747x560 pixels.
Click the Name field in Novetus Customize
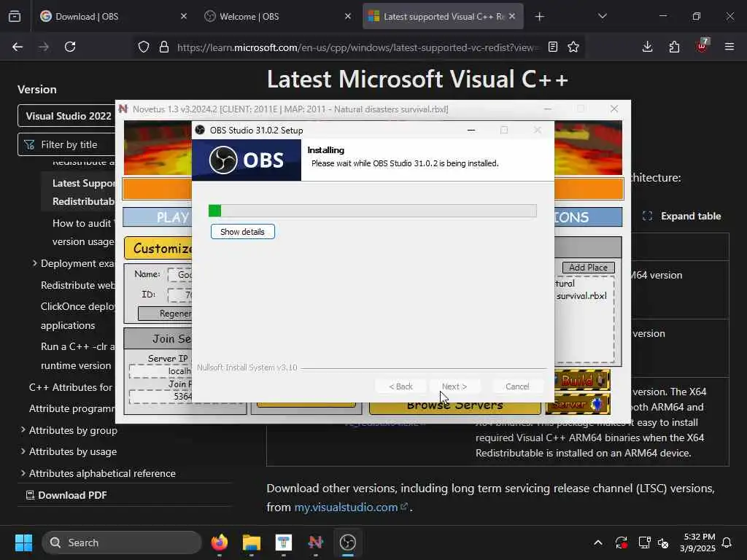pos(180,275)
